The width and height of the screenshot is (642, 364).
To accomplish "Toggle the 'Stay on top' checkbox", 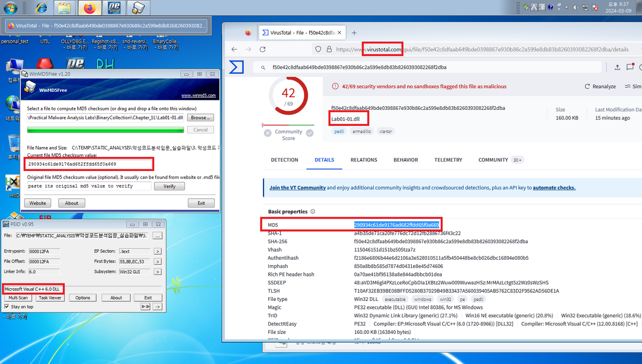I will [x=7, y=306].
